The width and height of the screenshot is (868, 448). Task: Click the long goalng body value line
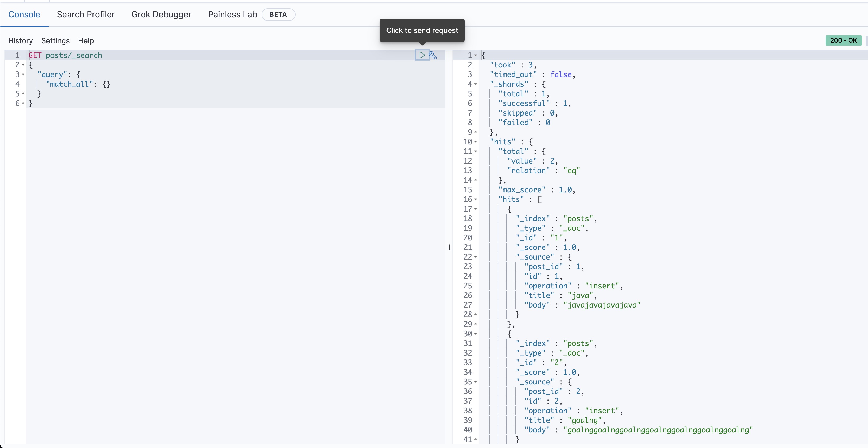[x=638, y=430]
